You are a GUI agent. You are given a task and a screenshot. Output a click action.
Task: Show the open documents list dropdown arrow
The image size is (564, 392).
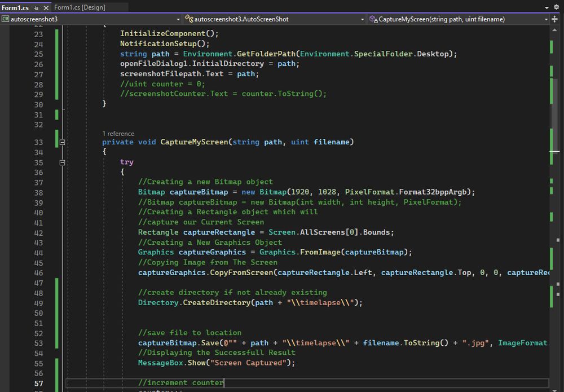(547, 7)
